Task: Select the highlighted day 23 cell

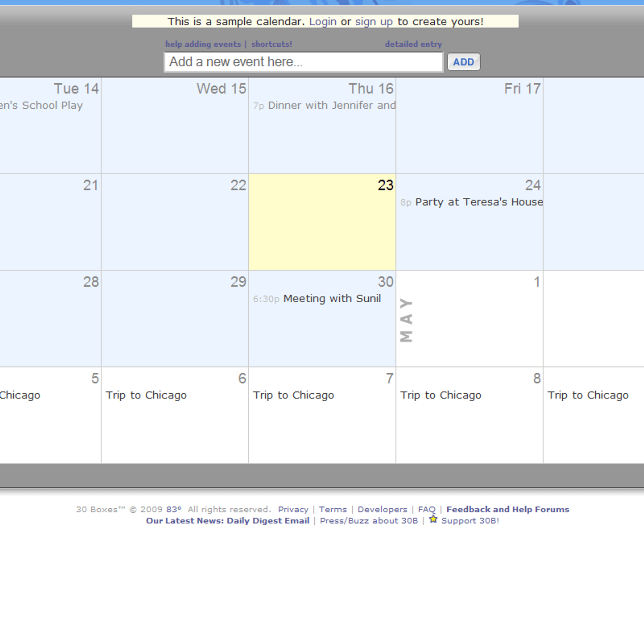Action: coord(322,222)
